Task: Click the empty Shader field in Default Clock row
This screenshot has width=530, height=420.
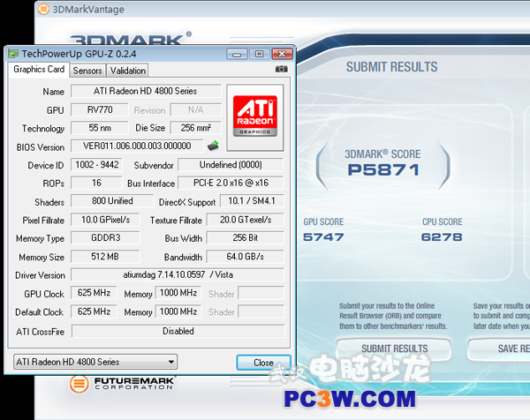Action: point(261,311)
